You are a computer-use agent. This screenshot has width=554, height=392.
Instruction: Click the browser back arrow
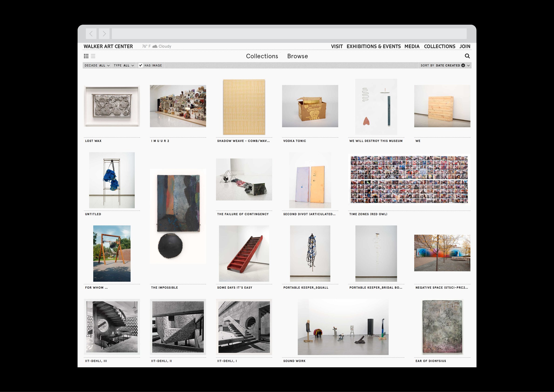(x=91, y=34)
